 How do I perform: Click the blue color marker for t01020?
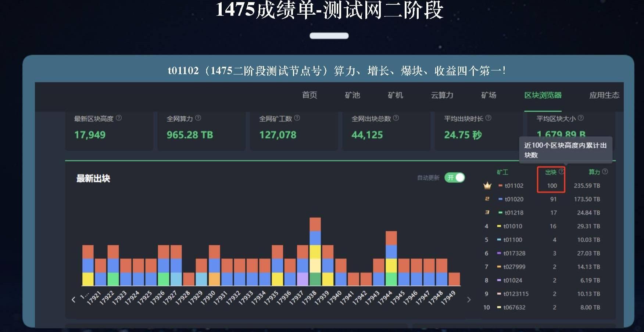point(500,199)
